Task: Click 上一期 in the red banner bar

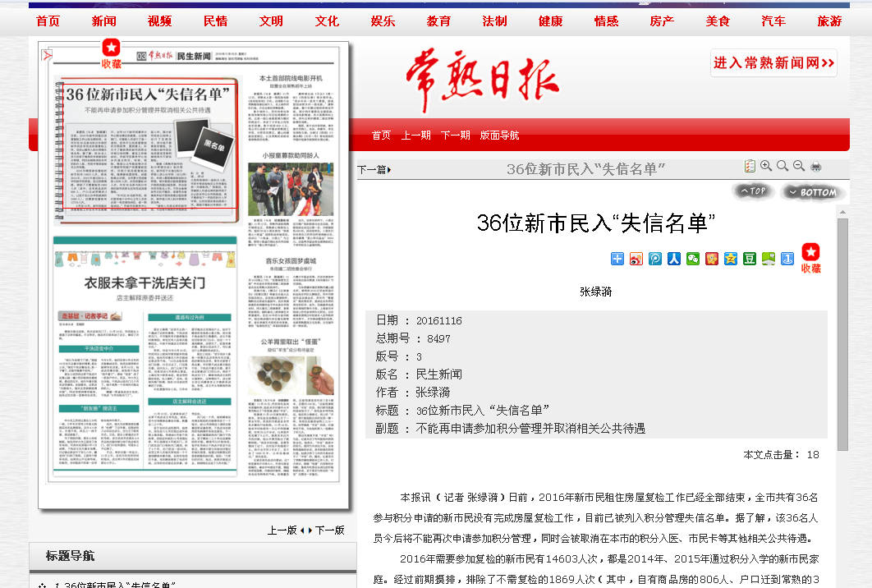Action: click(416, 136)
